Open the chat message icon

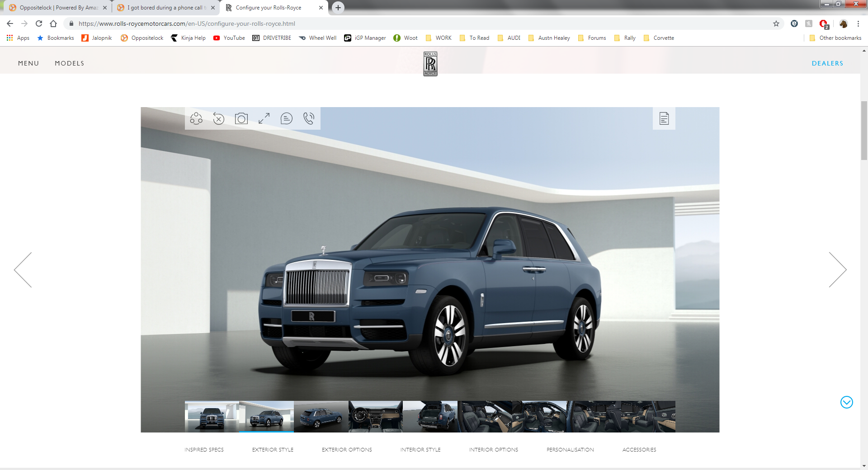click(287, 118)
